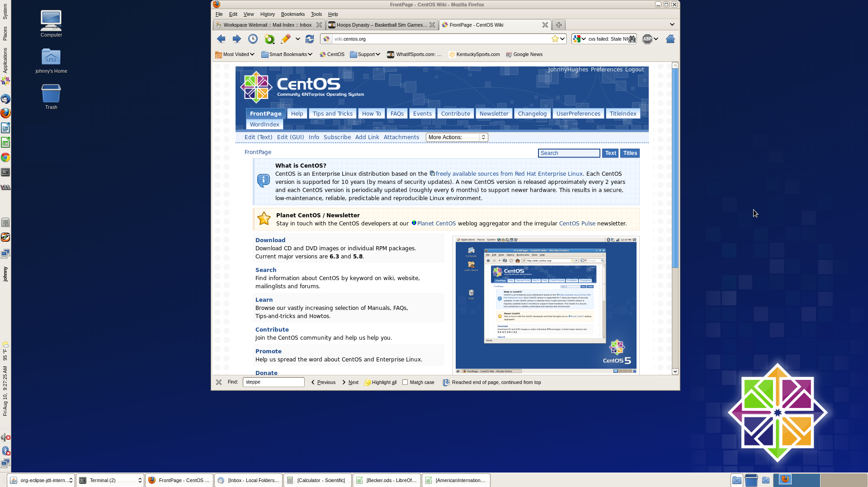This screenshot has height=487, width=868.
Task: Open johnny's Home desktop folder
Action: pyautogui.click(x=51, y=61)
